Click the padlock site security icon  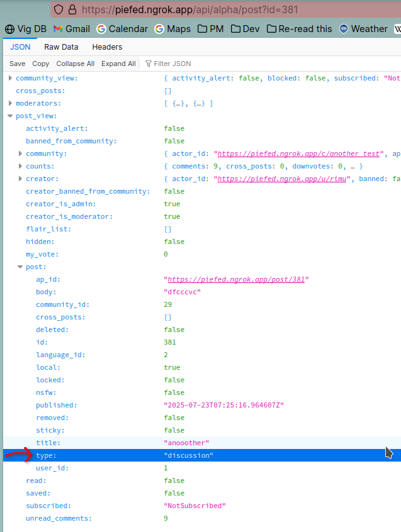coord(72,9)
